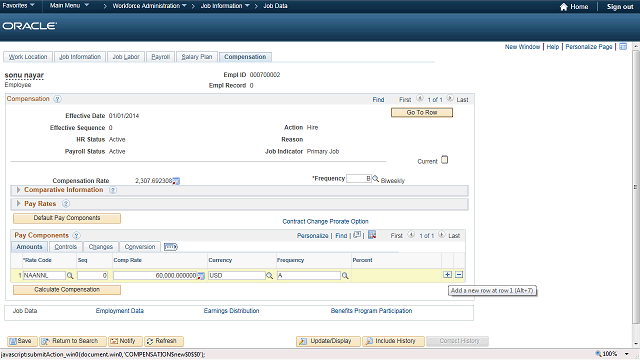Click the Comp Rate input field
Image resolution: width=640 pixels, height=360 pixels.
155,276
